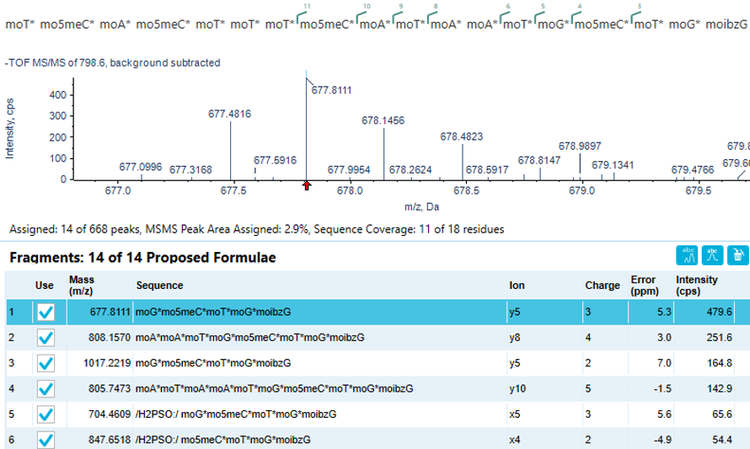Click the Ion column header
Screen dimensions: 750x449
click(517, 285)
